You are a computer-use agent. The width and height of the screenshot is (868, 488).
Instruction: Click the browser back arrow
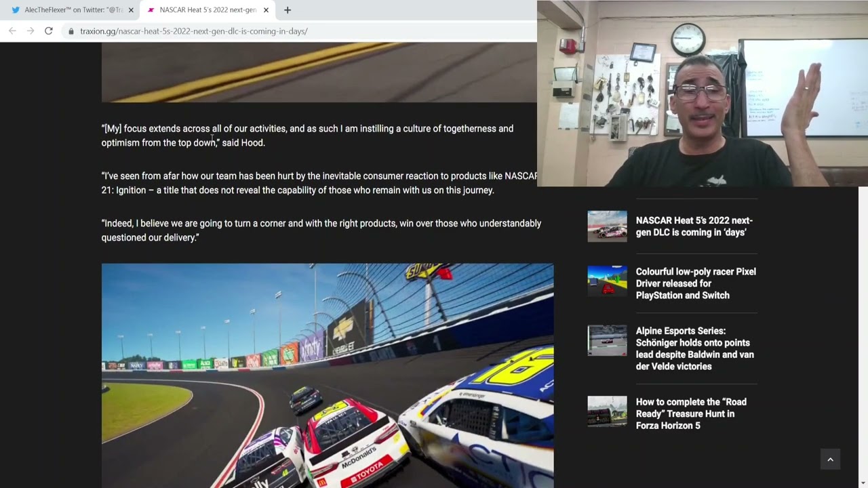12,31
